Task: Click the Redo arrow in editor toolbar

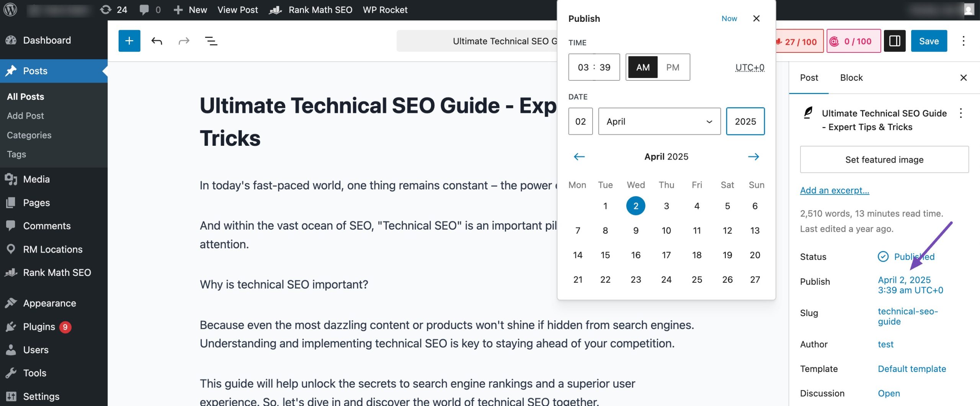Action: 183,41
